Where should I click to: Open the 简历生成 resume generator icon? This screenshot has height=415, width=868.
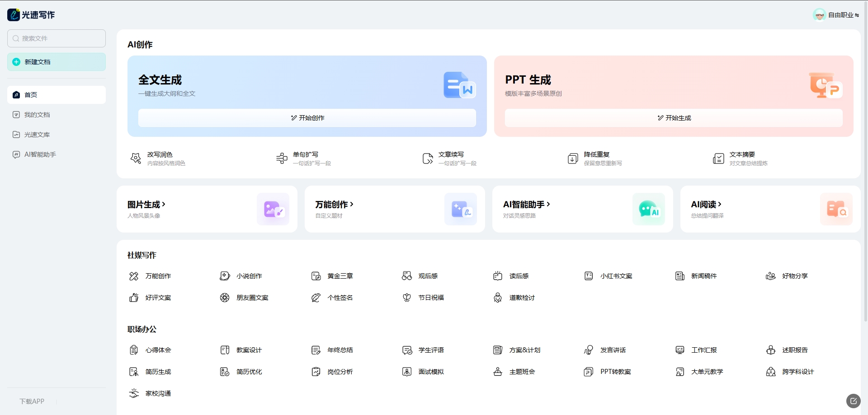pyautogui.click(x=134, y=372)
